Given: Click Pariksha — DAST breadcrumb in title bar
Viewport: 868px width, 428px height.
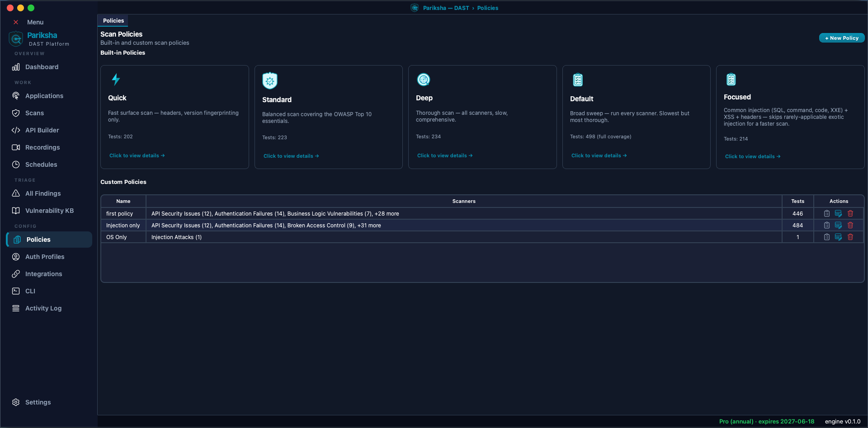Looking at the screenshot, I should pos(446,8).
